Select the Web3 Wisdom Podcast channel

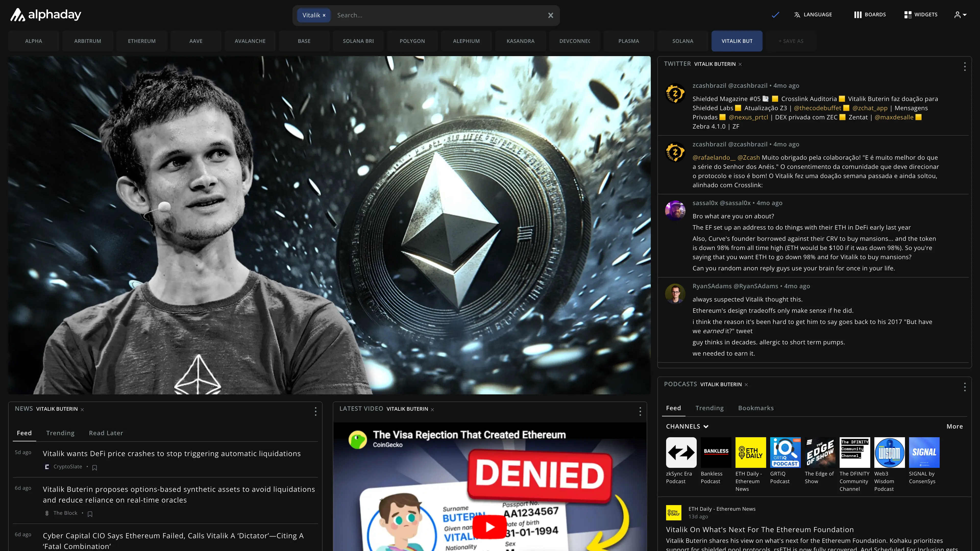pos(889,453)
